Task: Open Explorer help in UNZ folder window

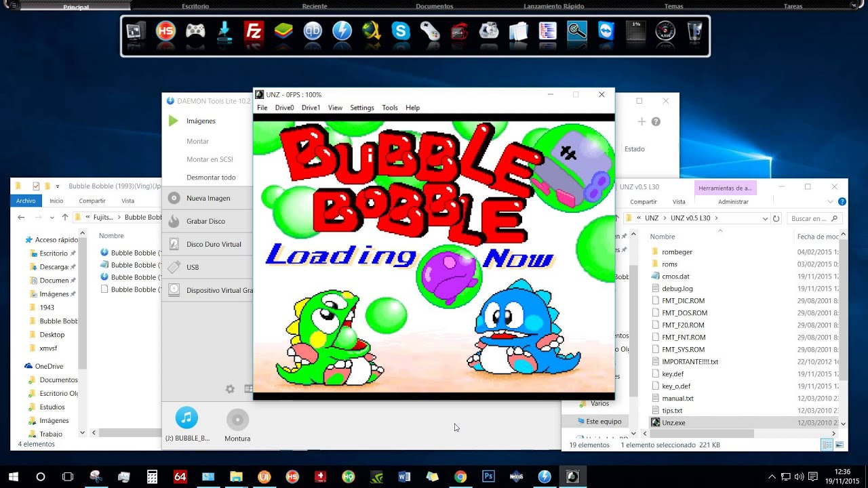Action: [842, 201]
